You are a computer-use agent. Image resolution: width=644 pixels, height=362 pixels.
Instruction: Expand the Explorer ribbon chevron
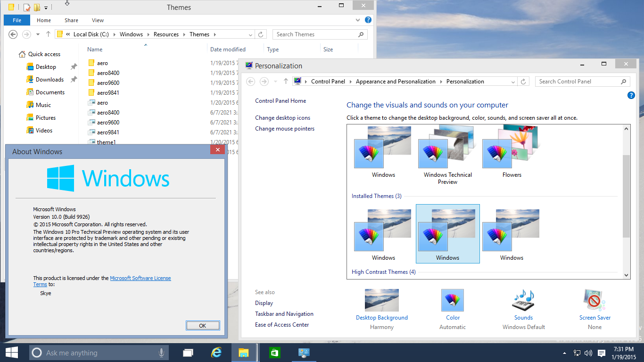pos(358,20)
